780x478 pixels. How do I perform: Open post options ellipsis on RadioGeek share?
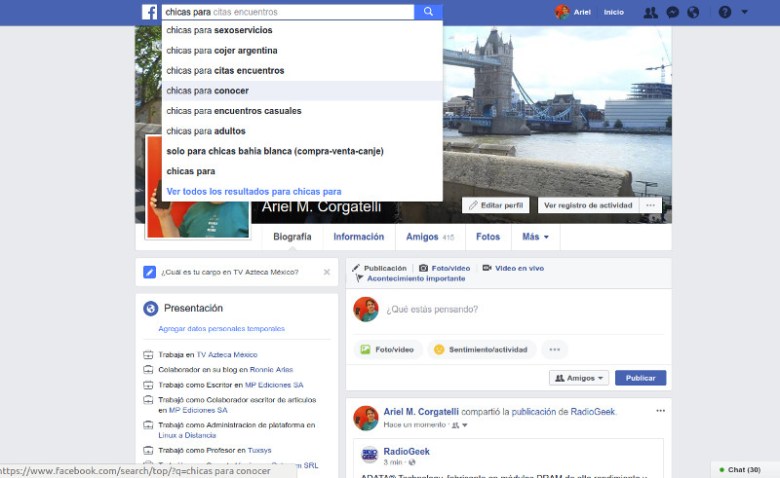point(660,411)
